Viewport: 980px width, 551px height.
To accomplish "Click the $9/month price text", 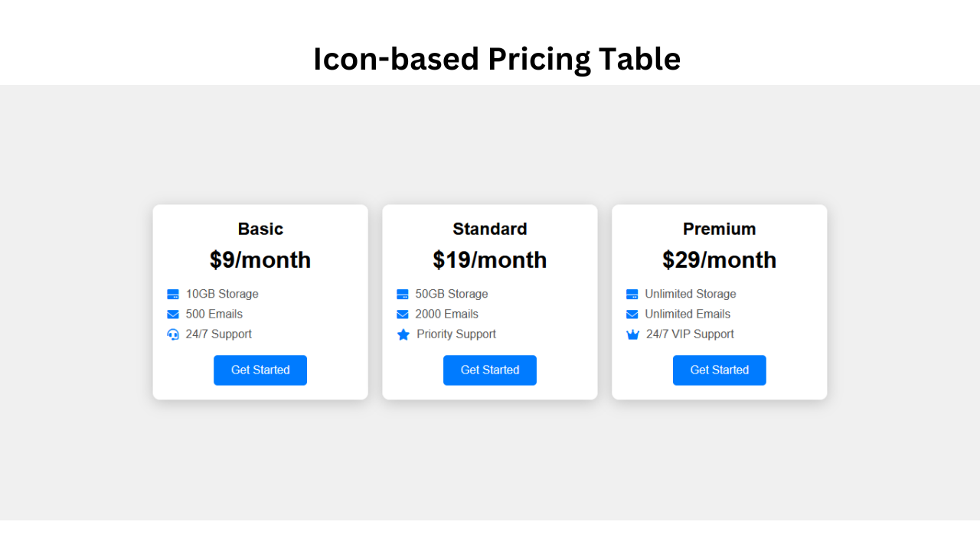I will click(260, 260).
